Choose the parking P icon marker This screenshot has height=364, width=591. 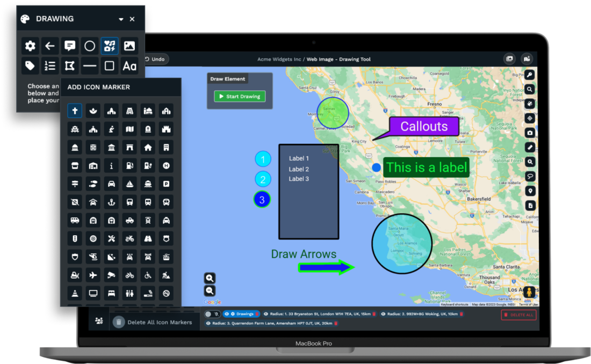[x=166, y=184]
